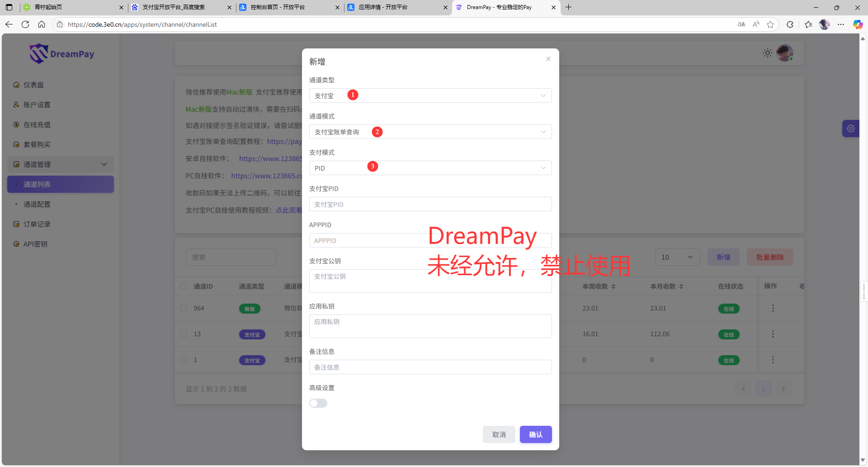Click the 确认 button

[535, 434]
